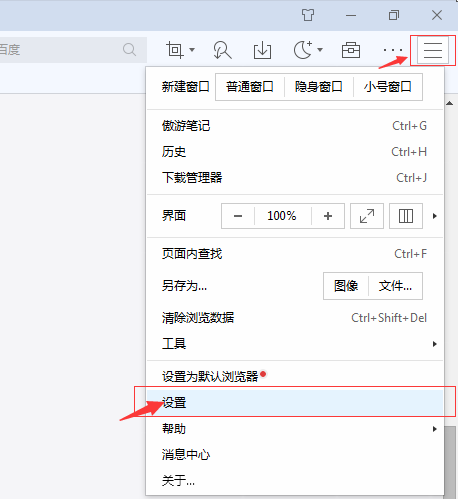This screenshot has height=499, width=458.
Task: Open the screenshot capture tool icon
Action: coord(175,50)
